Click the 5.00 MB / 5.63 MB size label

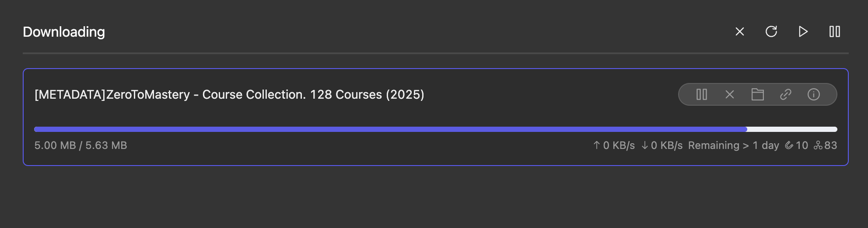(80, 145)
